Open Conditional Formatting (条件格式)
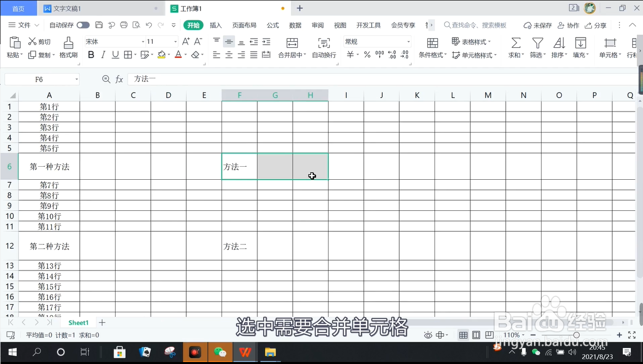The height and width of the screenshot is (364, 643). 431,48
